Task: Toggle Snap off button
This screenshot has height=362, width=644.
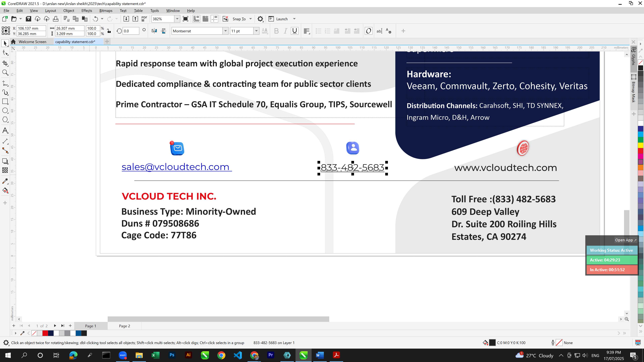Action: pos(225,19)
